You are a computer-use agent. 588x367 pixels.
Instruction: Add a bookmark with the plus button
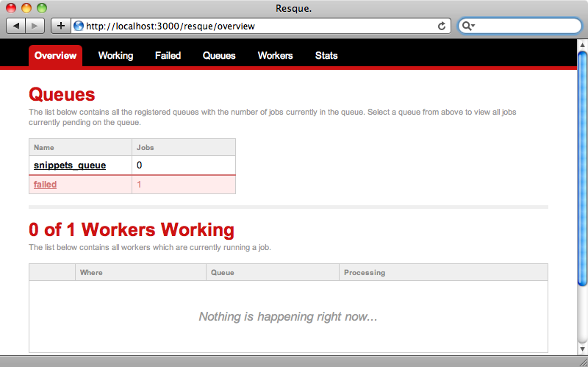61,26
